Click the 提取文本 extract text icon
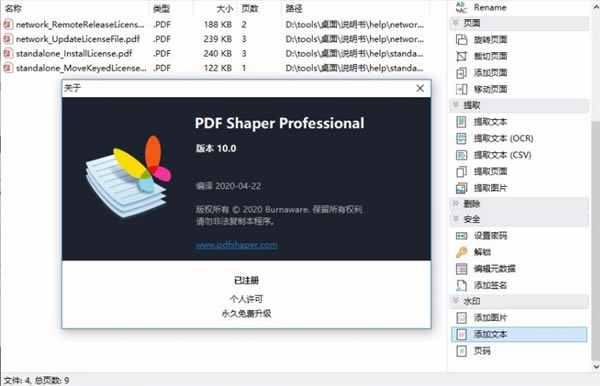600x386 pixels. pyautogui.click(x=461, y=122)
